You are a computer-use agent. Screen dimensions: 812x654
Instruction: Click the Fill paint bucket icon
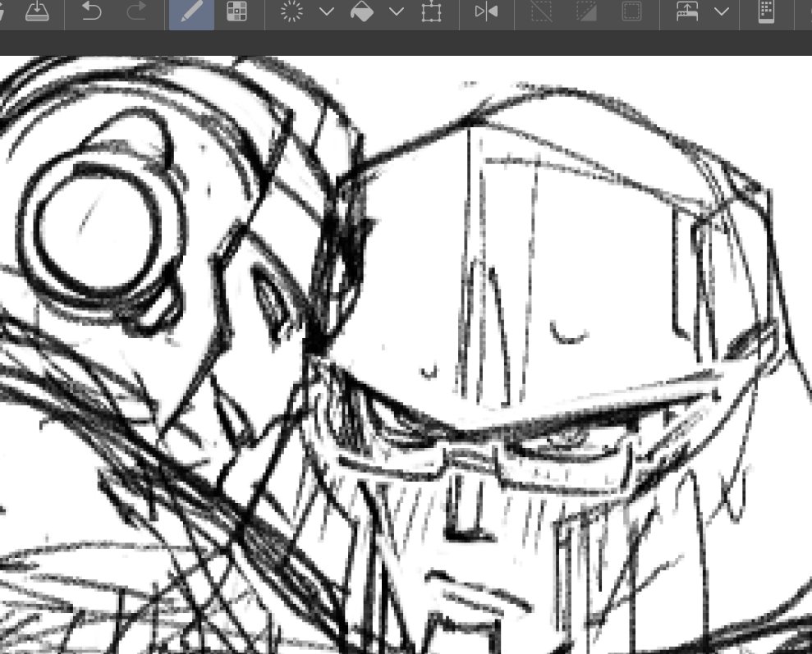pos(362,11)
